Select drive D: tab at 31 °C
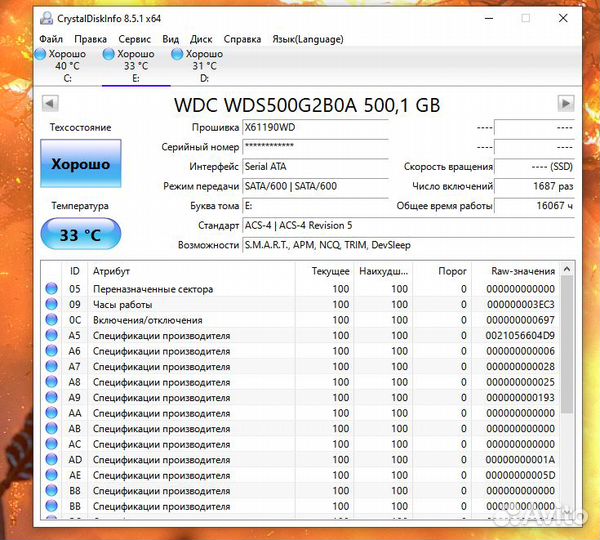The image size is (600, 540). pyautogui.click(x=204, y=66)
